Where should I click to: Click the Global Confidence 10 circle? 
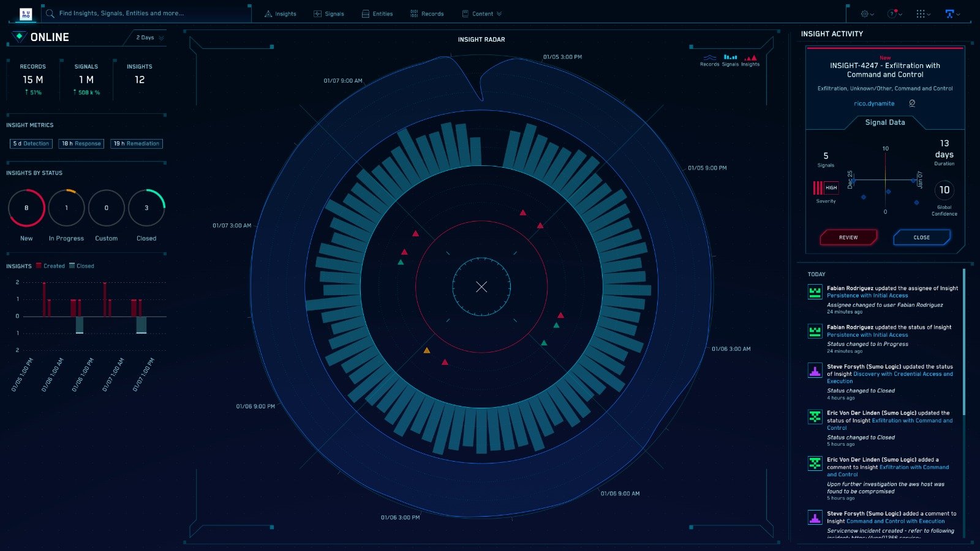point(944,190)
